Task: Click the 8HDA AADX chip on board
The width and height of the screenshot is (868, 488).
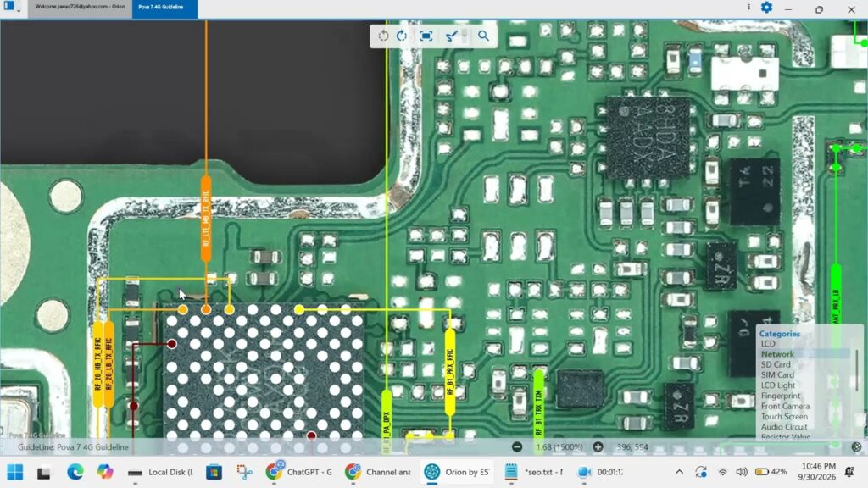Action: coord(648,138)
